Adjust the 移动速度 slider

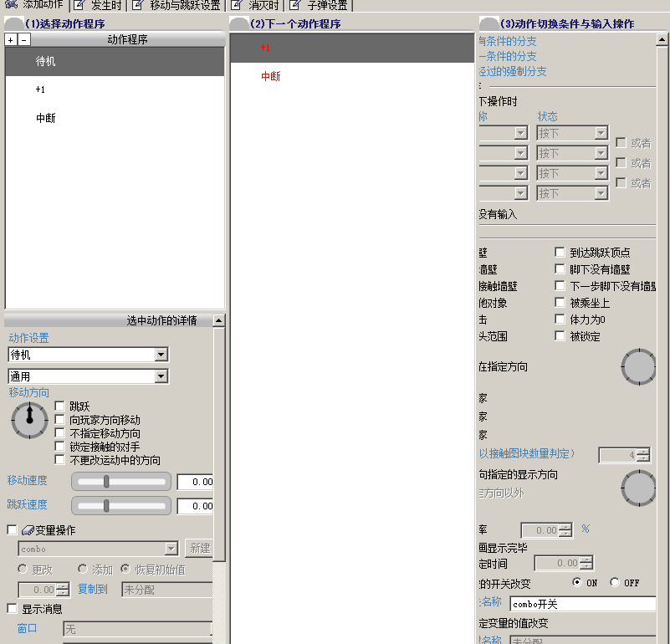pos(121,482)
